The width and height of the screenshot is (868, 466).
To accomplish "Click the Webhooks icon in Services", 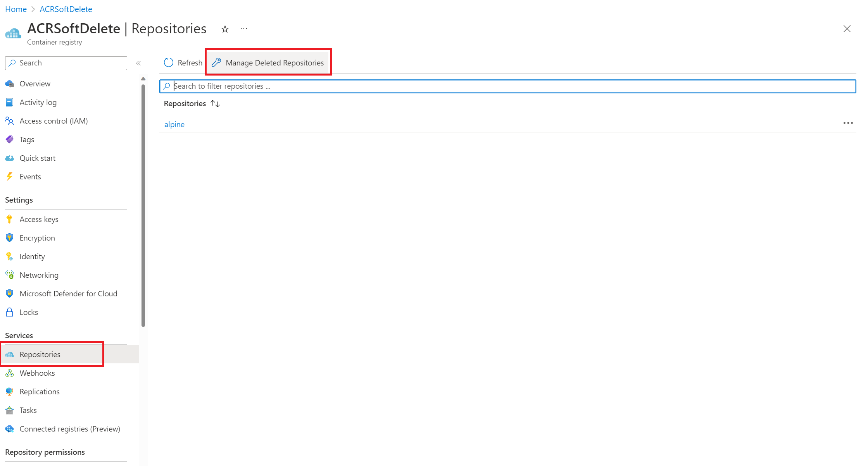I will [x=10, y=373].
